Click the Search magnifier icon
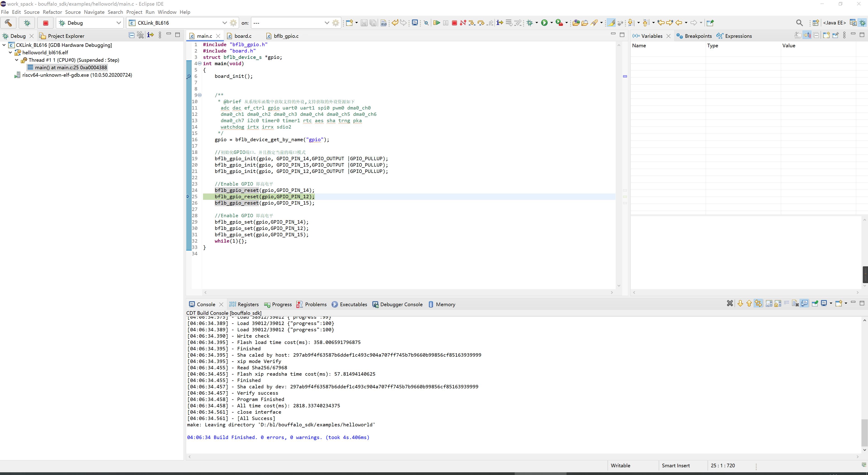The width and height of the screenshot is (868, 475). [x=799, y=23]
